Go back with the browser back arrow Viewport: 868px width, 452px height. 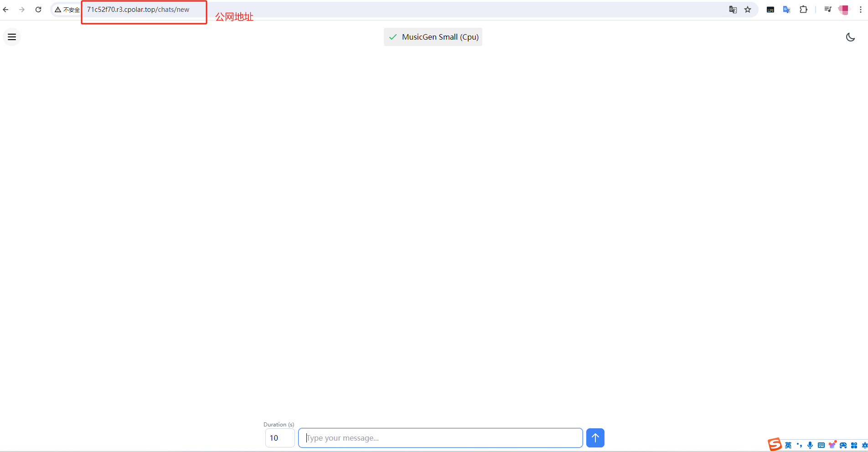(x=6, y=10)
